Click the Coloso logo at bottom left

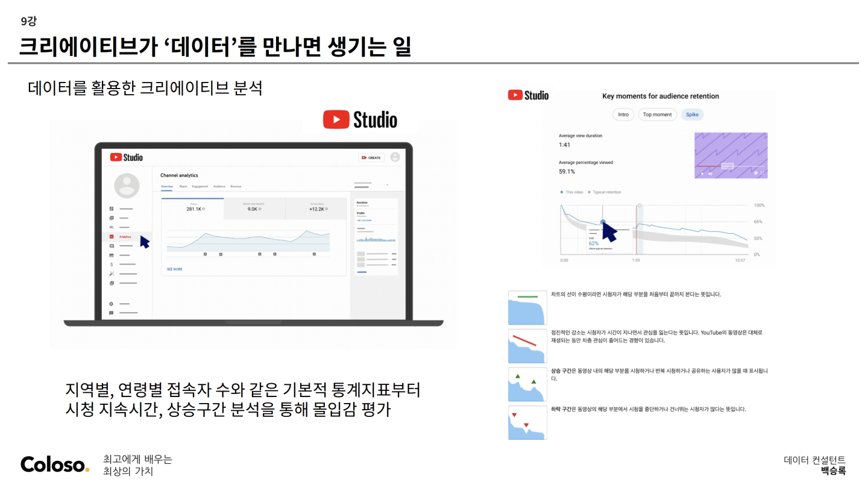(55, 465)
